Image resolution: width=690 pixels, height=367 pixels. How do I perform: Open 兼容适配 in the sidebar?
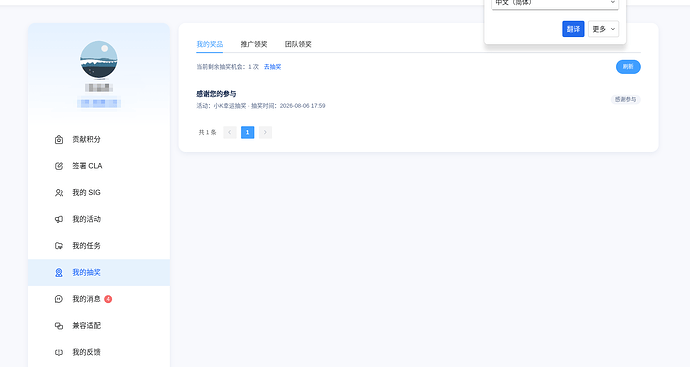(99, 326)
